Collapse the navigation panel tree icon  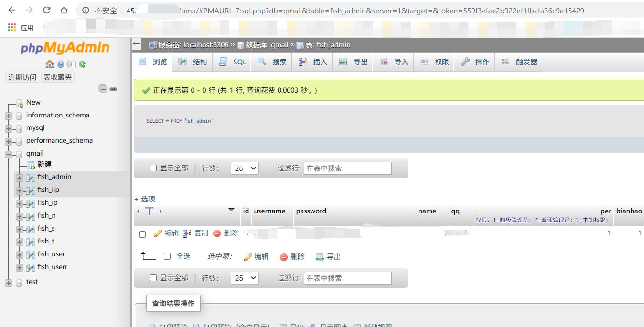pyautogui.click(x=103, y=88)
